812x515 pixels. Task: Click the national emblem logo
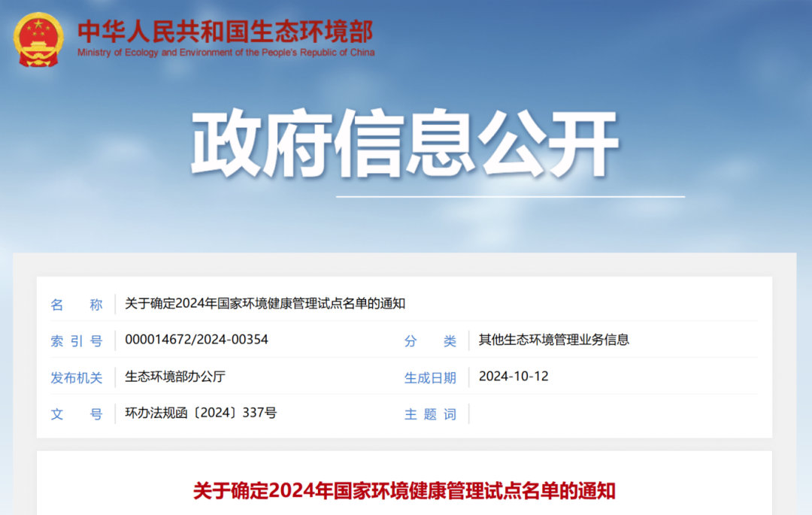39,39
